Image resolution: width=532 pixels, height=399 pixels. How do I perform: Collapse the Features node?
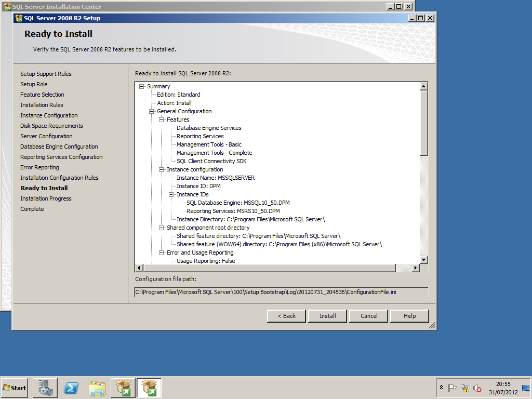point(162,120)
